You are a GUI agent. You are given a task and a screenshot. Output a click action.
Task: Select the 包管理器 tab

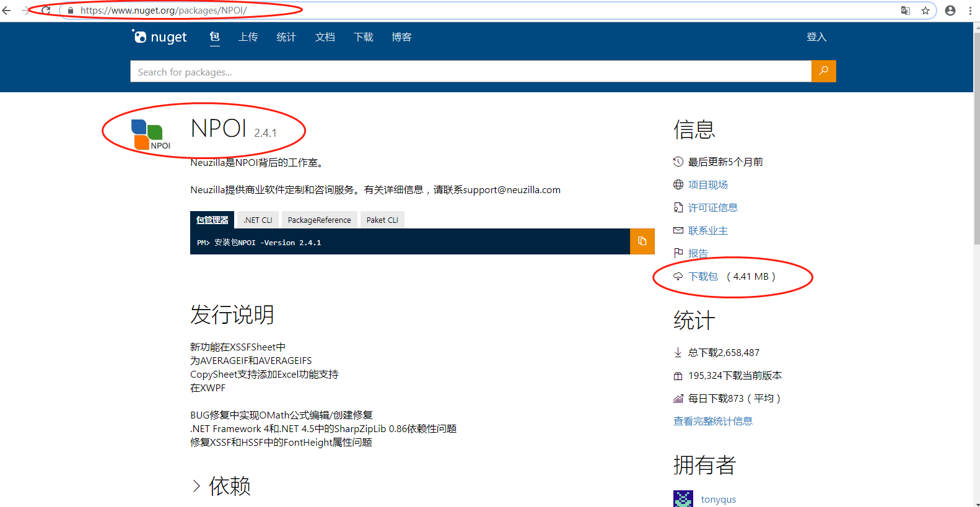[212, 220]
